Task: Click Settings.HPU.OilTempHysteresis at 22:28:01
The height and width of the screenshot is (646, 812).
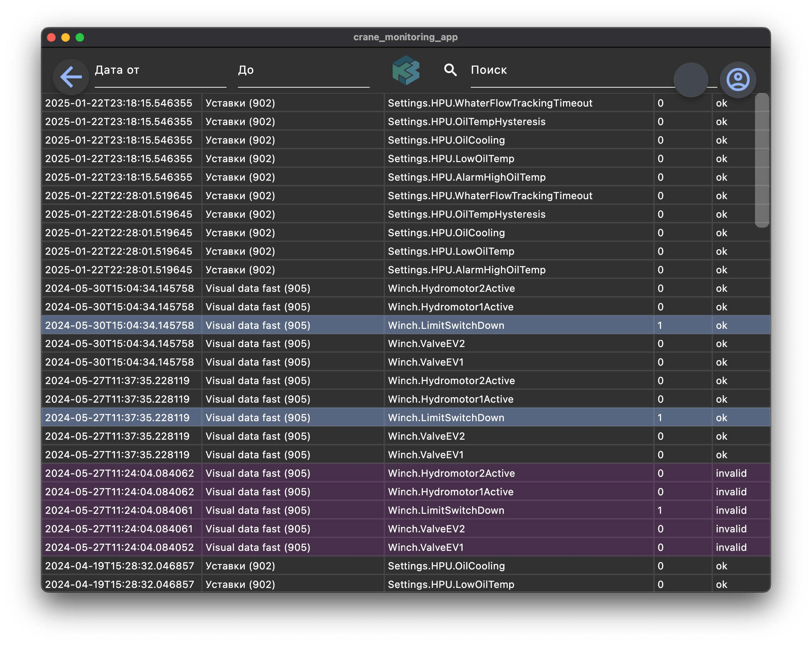Action: click(467, 214)
